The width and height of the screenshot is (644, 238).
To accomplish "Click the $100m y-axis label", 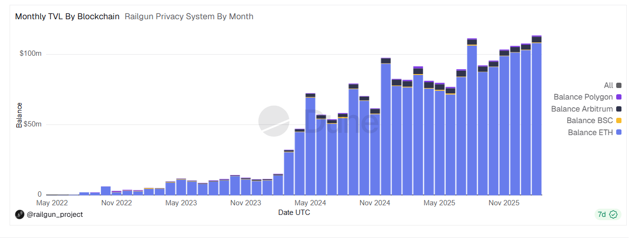I will 31,53.
